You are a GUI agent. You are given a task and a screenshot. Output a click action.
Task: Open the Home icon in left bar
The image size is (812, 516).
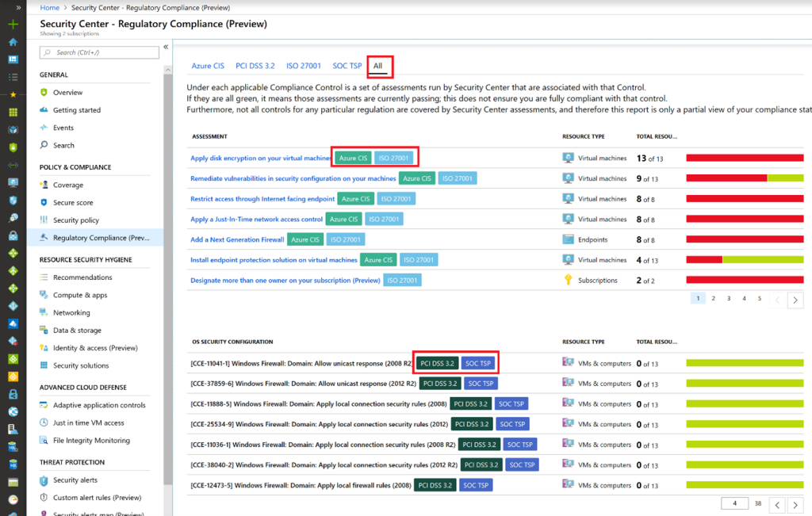(13, 42)
